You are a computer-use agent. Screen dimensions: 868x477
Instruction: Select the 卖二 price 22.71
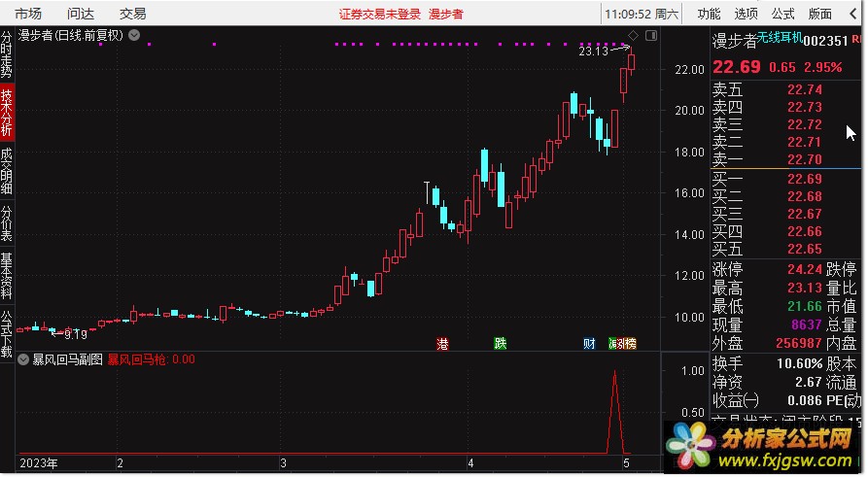(x=805, y=142)
